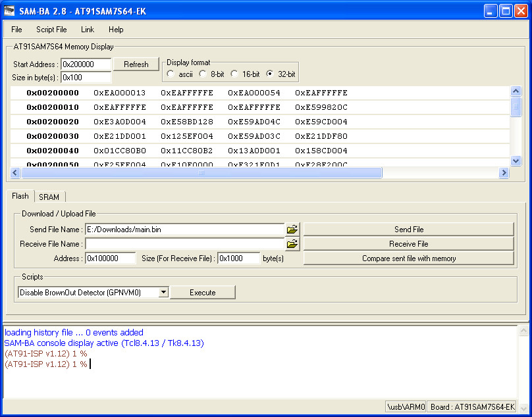This screenshot has width=532, height=417.
Task: Open the Script File menu
Action: coord(51,30)
